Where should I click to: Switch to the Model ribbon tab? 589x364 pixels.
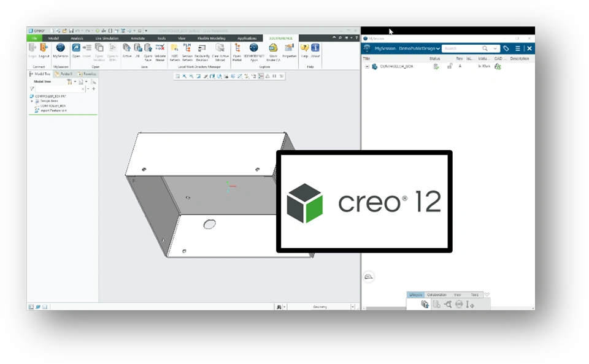(x=53, y=38)
